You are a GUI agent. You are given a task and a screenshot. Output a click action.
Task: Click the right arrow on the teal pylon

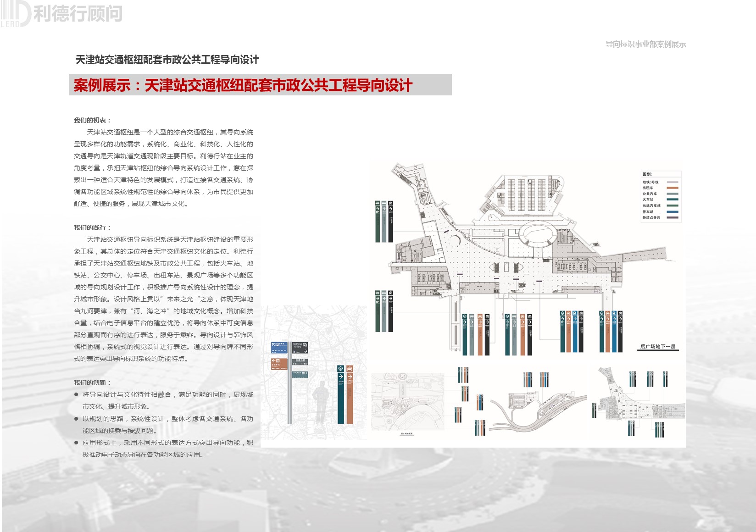(341, 377)
